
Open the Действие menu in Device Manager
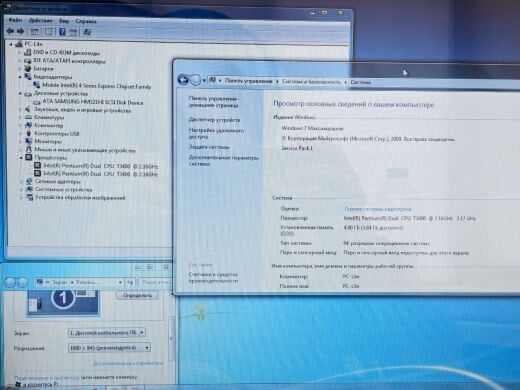pyautogui.click(x=40, y=21)
